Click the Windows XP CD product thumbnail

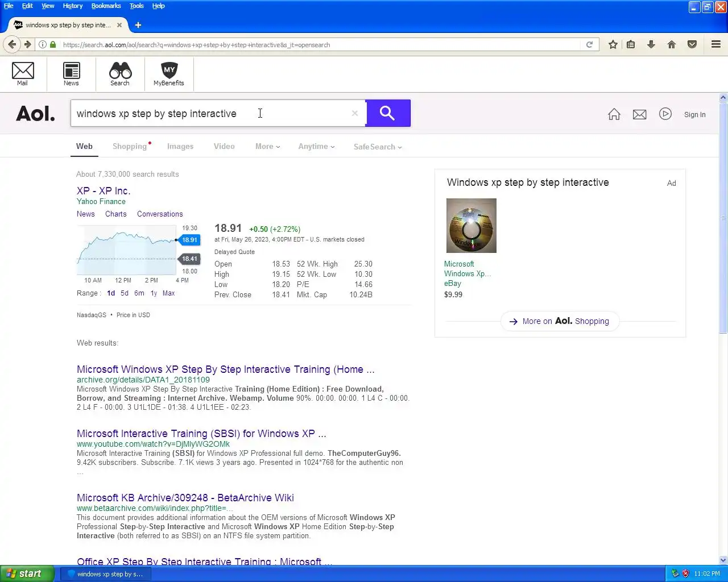pyautogui.click(x=471, y=226)
